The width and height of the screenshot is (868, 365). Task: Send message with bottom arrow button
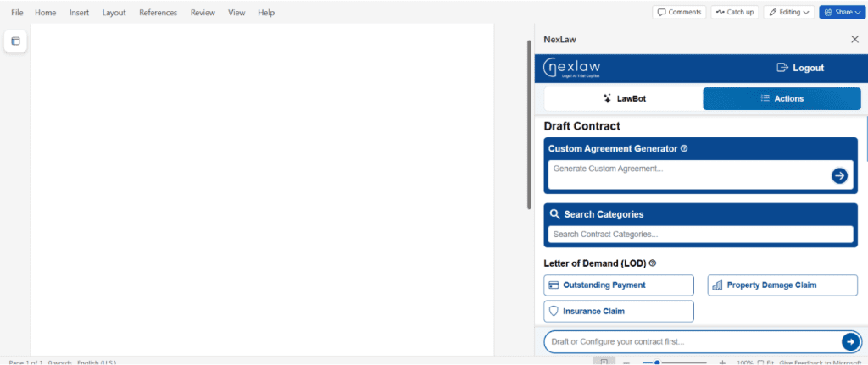(850, 342)
